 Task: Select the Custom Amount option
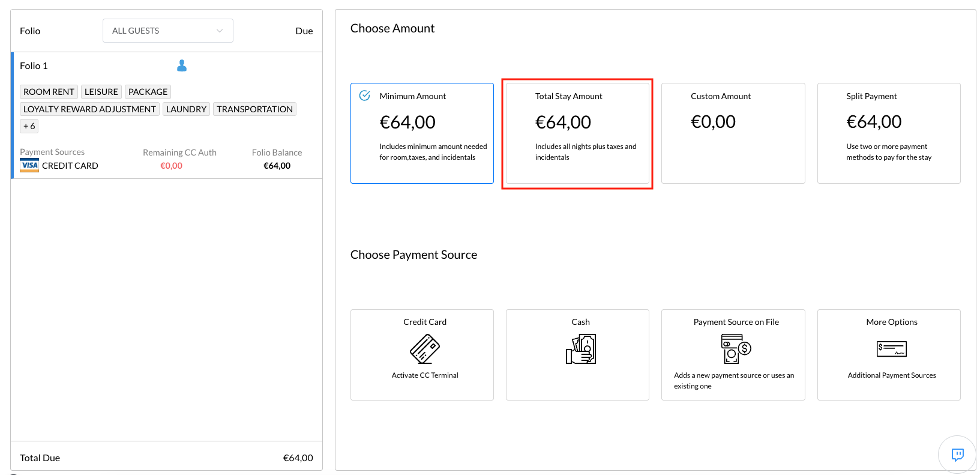pyautogui.click(x=733, y=133)
